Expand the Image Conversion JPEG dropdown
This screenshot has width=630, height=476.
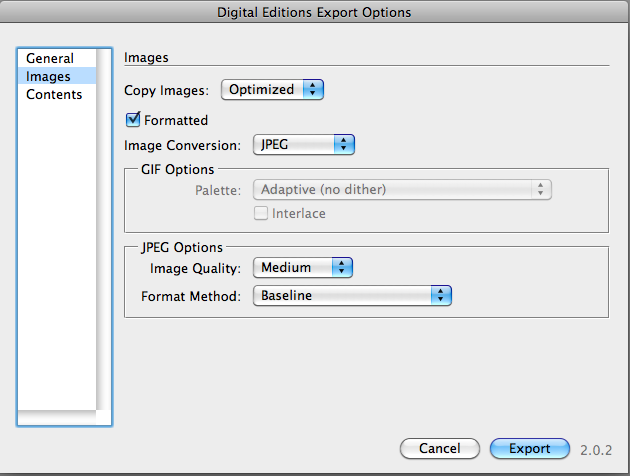click(303, 145)
